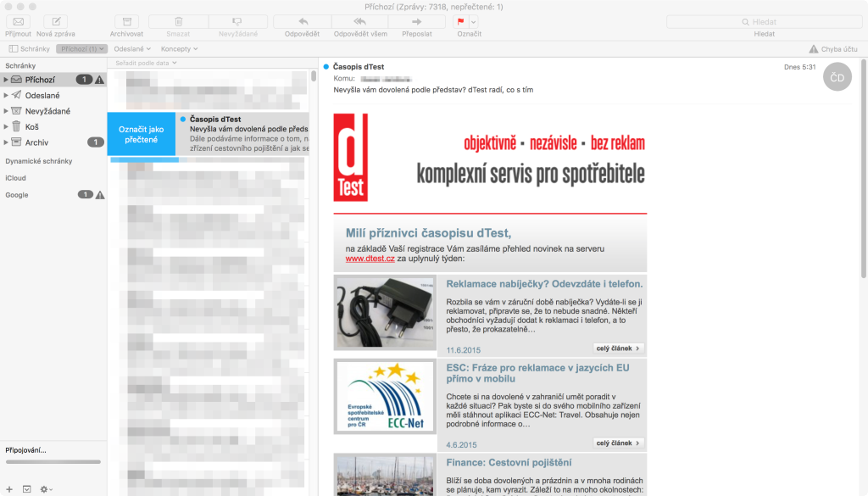Click the email body scrollbar
The height and width of the screenshot is (496, 868).
[864, 169]
